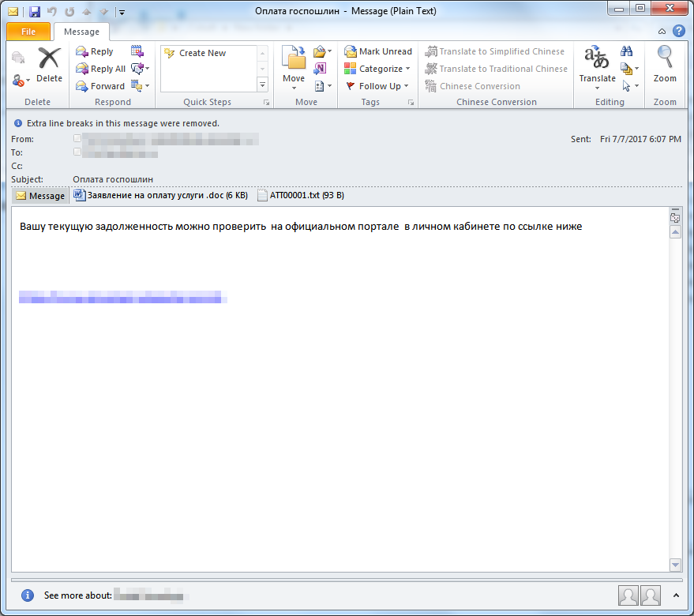Select the Message ribbon tab
This screenshot has width=694, height=616.
[x=81, y=32]
